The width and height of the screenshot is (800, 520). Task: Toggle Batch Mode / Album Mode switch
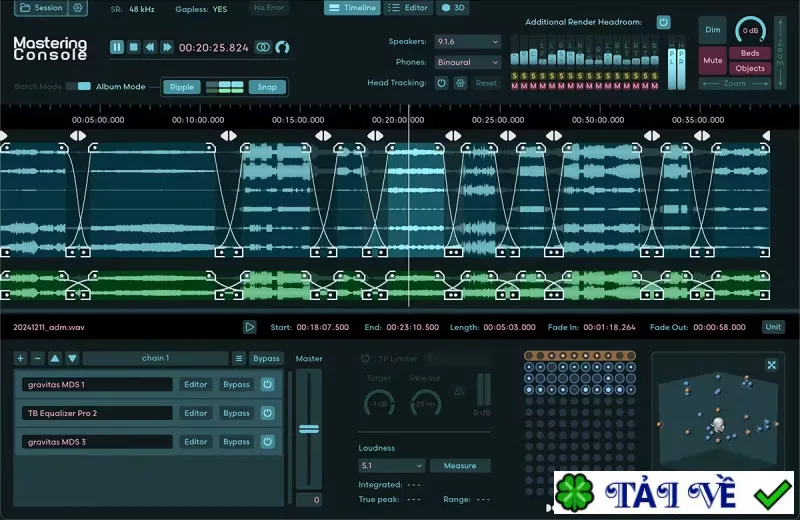click(x=78, y=86)
